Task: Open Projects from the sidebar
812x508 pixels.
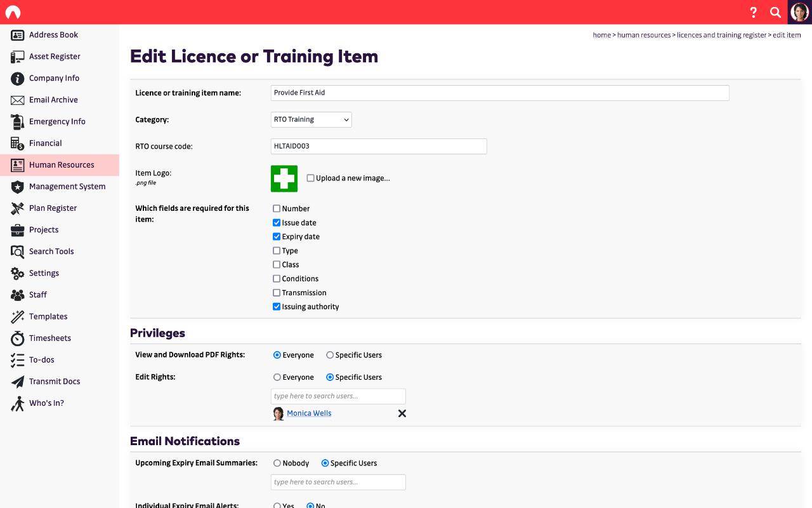Action: 60,230
